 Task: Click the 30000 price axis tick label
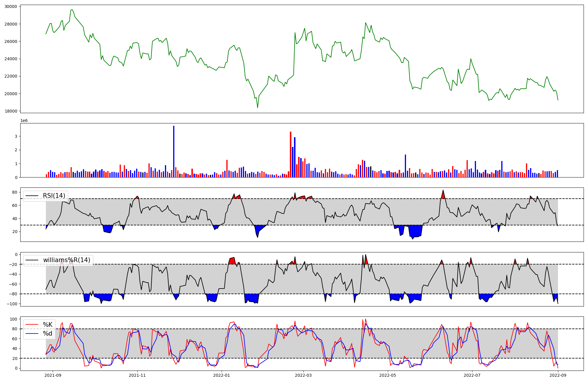[11, 6]
